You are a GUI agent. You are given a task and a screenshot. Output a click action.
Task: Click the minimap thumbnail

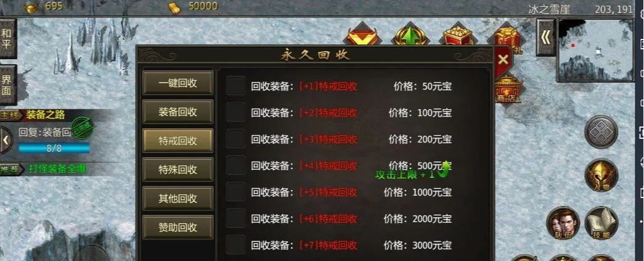[597, 50]
